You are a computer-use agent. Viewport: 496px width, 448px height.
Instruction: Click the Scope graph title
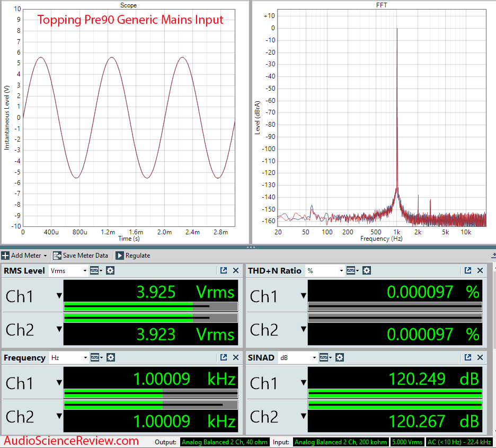pyautogui.click(x=128, y=5)
